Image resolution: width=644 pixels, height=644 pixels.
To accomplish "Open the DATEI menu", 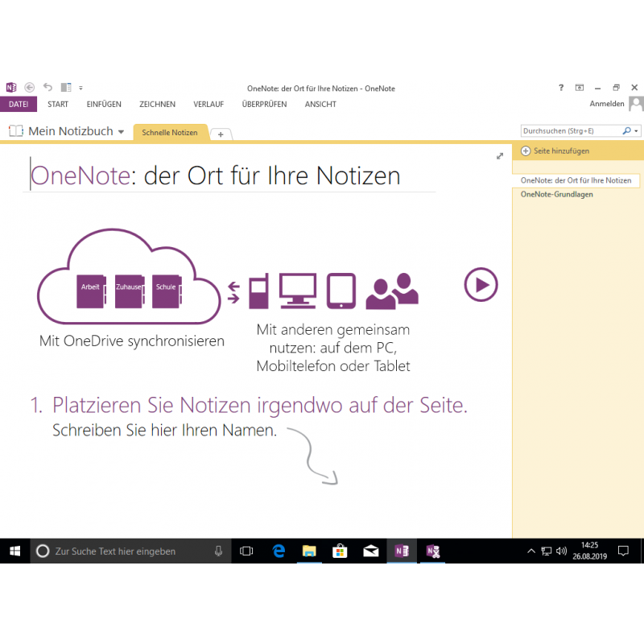I will tap(19, 104).
